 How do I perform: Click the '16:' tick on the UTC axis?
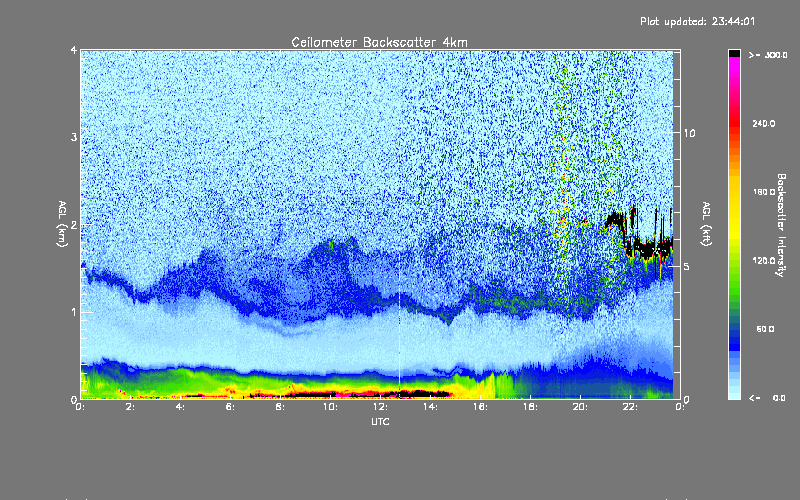click(x=480, y=407)
